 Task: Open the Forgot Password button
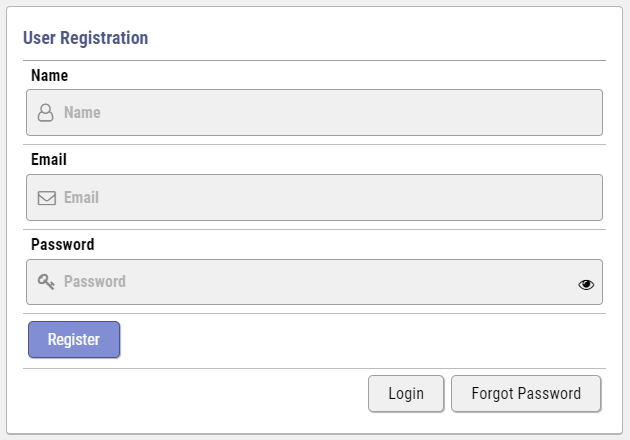pos(526,393)
